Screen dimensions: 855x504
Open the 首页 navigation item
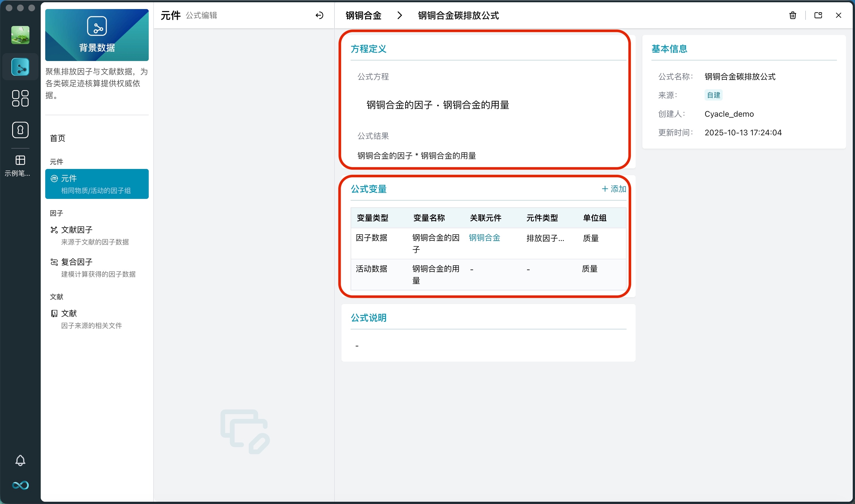tap(57, 138)
